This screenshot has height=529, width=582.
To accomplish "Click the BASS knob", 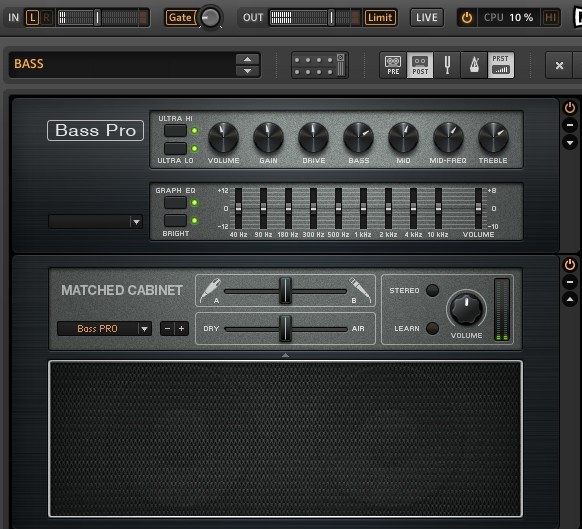I will pyautogui.click(x=359, y=138).
